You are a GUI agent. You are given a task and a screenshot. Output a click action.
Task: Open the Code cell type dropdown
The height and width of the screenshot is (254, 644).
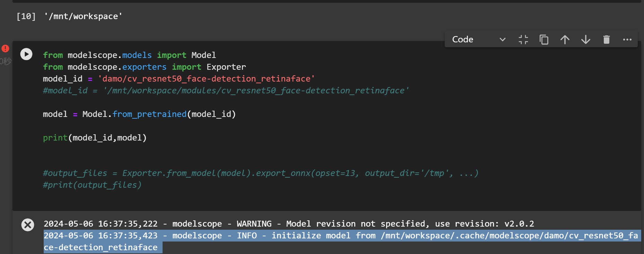[479, 40]
